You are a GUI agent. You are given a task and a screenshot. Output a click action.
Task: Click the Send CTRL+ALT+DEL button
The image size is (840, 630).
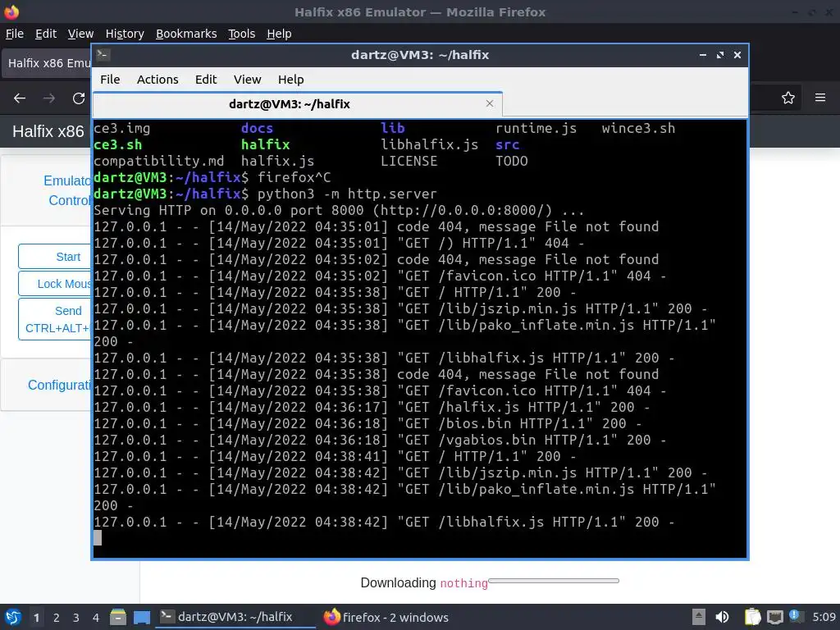coord(55,319)
